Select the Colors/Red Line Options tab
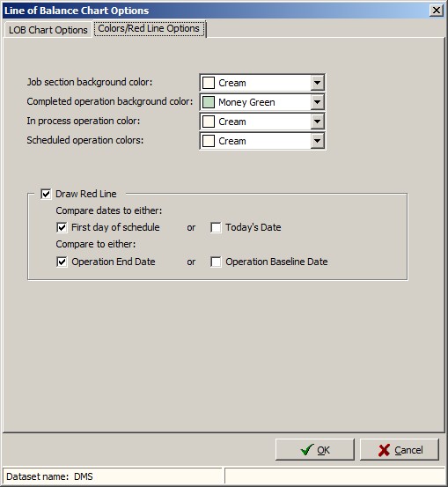 (x=149, y=28)
